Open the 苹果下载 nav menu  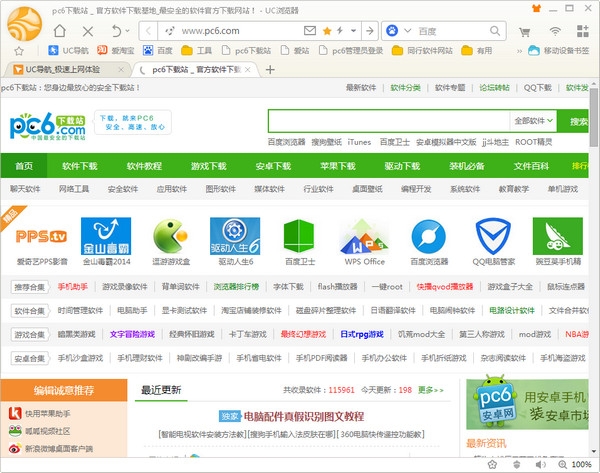tap(338, 166)
